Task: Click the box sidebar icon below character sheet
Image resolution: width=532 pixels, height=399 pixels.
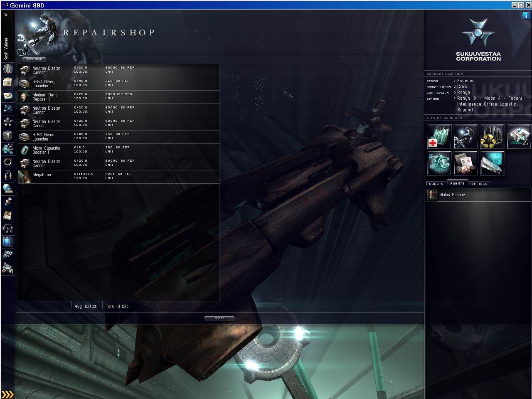Action: [8, 82]
